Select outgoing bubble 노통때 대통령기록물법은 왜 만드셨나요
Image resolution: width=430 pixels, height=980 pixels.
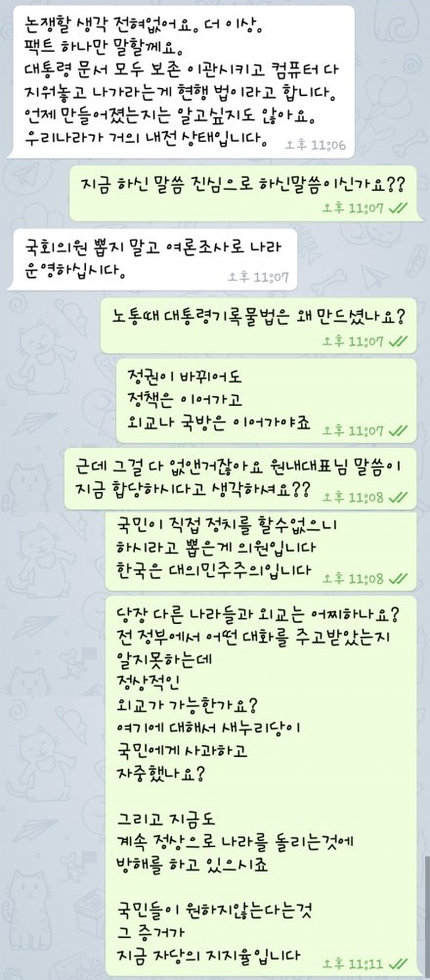click(258, 327)
